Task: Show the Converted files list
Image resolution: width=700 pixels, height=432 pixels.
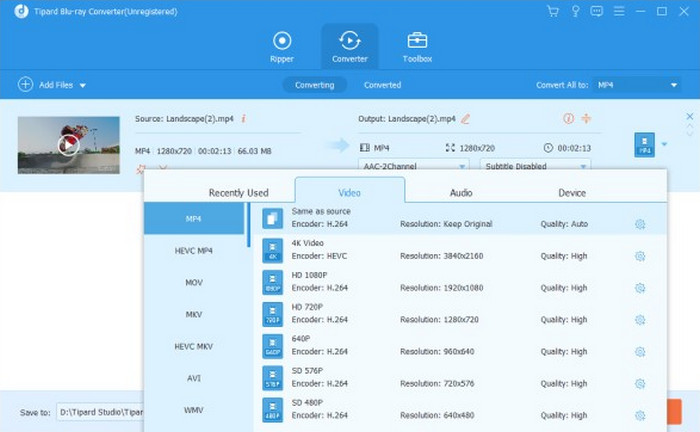Action: coord(382,86)
